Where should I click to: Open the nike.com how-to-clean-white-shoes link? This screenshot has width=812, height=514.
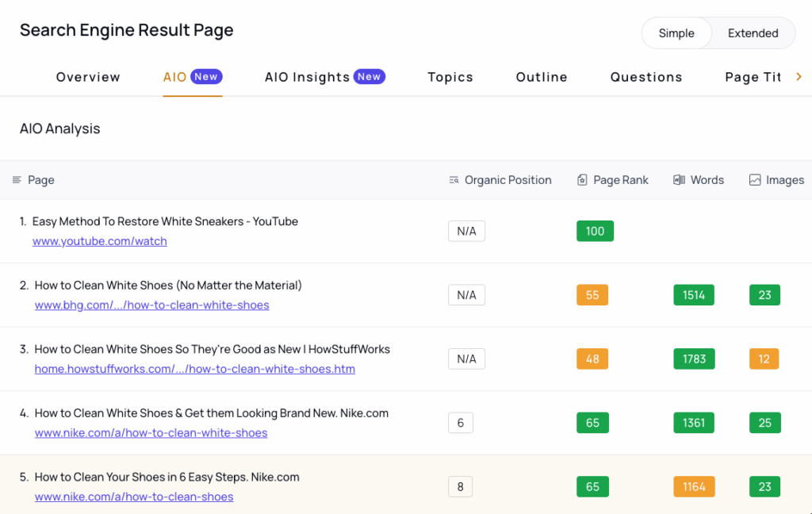(151, 432)
